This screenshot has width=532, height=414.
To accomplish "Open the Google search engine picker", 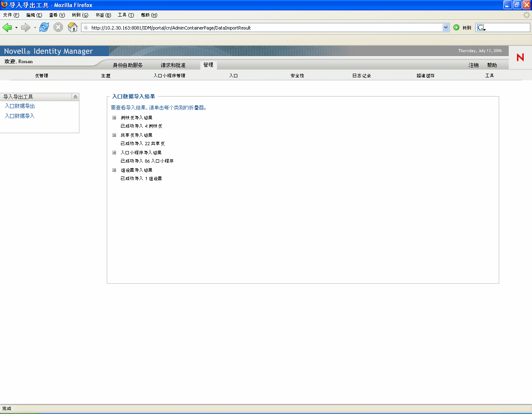I will 481,27.
